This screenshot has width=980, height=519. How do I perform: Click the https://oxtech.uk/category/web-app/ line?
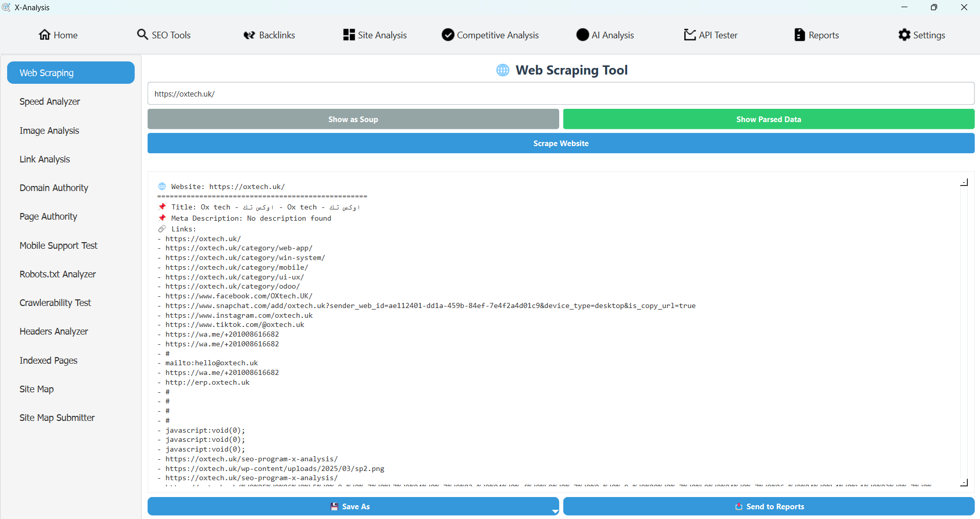click(x=239, y=248)
